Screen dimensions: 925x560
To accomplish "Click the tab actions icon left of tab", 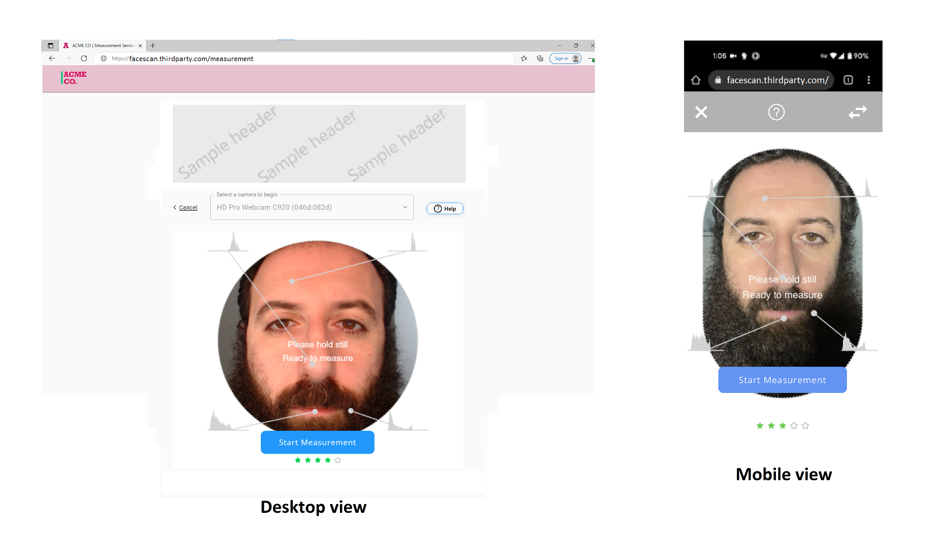I will pyautogui.click(x=51, y=45).
